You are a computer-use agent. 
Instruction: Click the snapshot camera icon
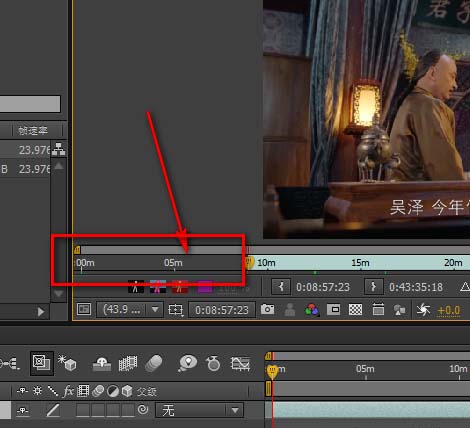(267, 310)
